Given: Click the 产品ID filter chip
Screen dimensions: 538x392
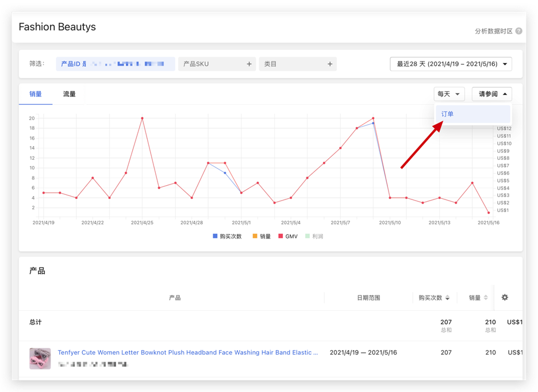Looking at the screenshot, I should tap(115, 64).
